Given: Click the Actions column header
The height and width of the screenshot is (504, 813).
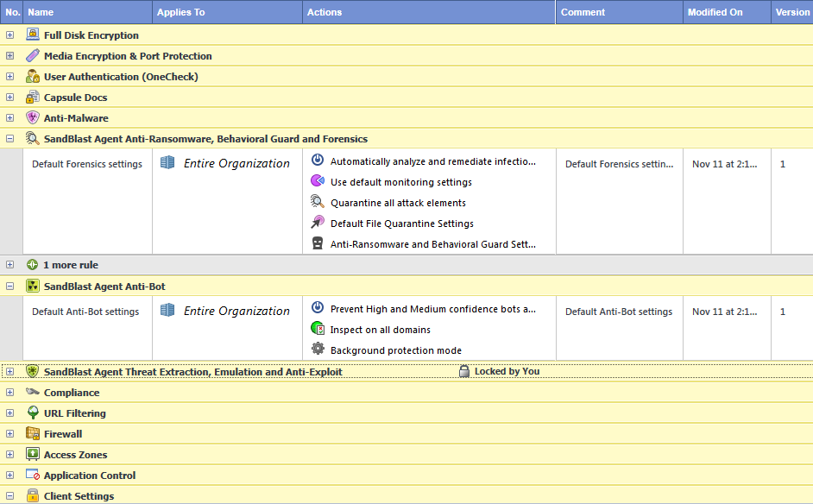Looking at the screenshot, I should click(429, 12).
